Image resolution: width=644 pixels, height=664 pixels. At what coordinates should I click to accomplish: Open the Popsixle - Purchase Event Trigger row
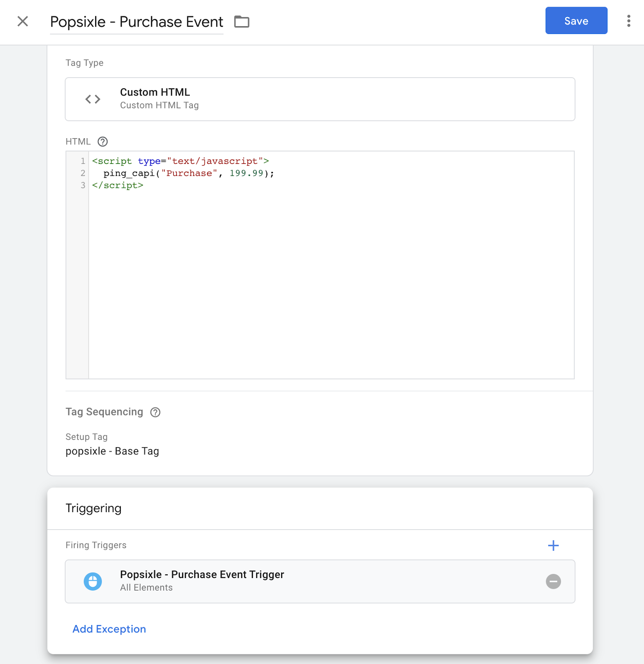coord(320,581)
